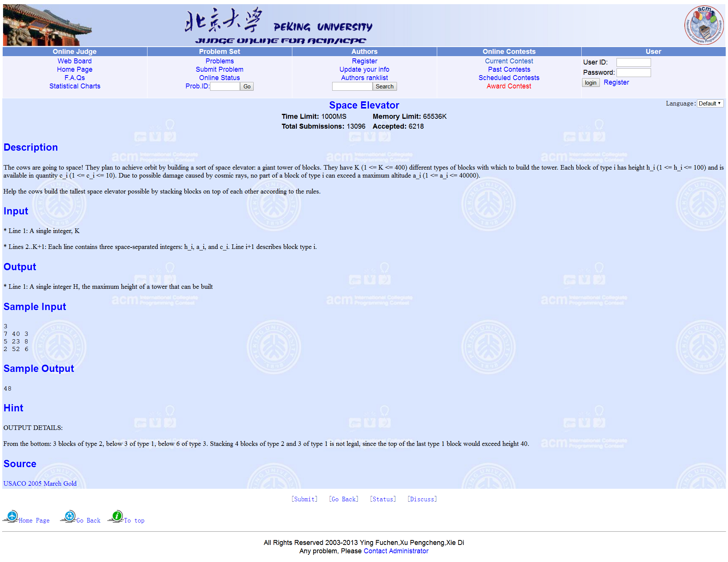Click the sample output value 48
Image resolution: width=728 pixels, height=562 pixels.
coord(8,389)
